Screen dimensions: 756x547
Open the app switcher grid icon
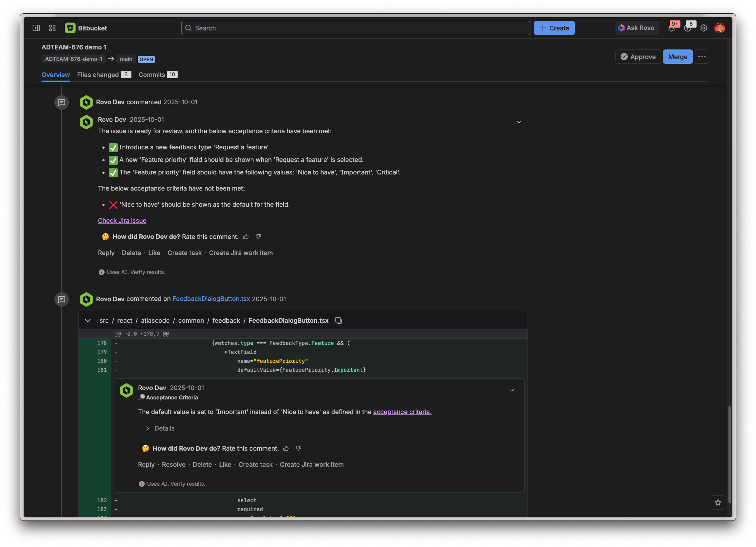point(52,28)
